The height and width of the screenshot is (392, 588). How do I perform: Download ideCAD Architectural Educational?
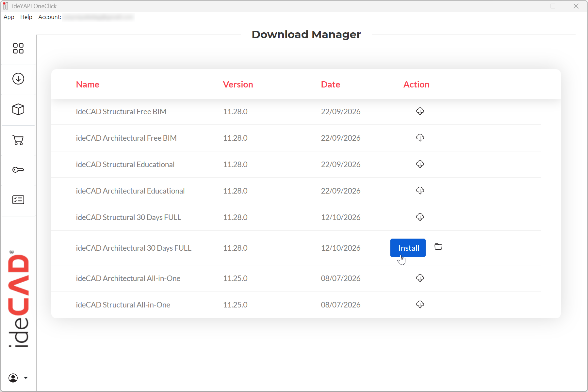point(420,191)
